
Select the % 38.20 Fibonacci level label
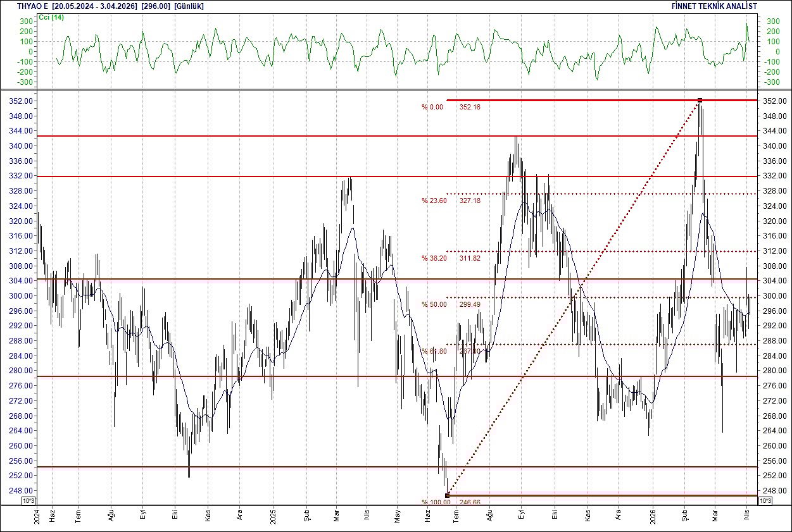click(434, 258)
